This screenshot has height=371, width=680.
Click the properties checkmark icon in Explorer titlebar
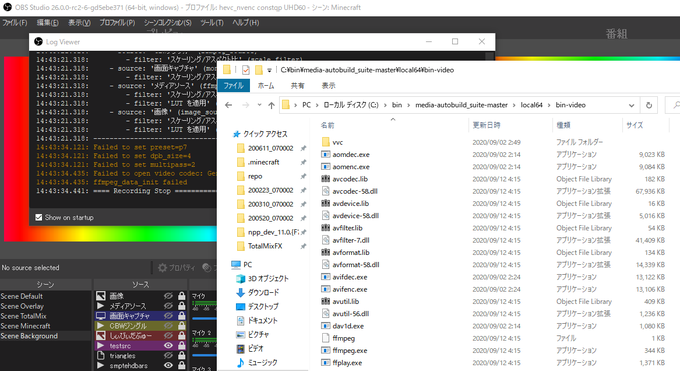[245, 70]
